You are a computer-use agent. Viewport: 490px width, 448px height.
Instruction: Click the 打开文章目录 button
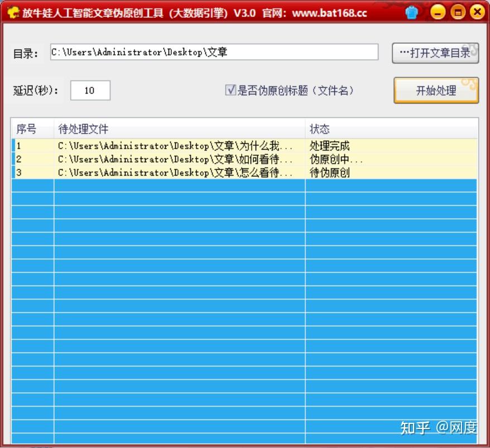435,53
